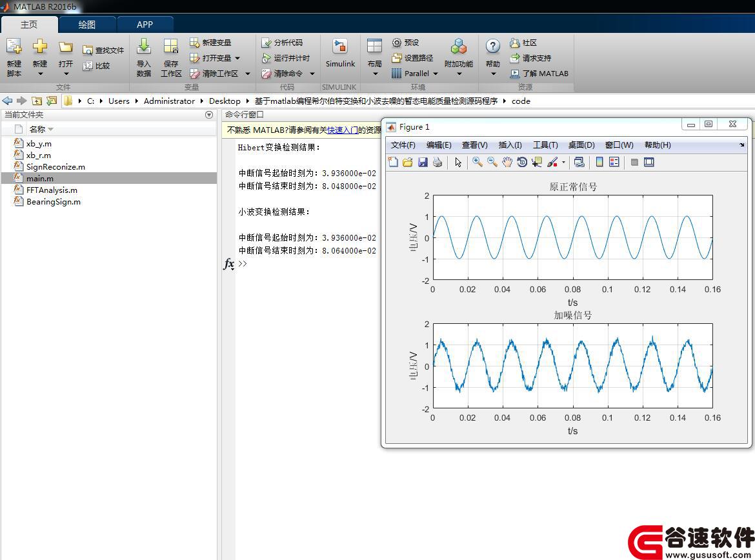The image size is (755, 560).
Task: Expand the New (新建) dropdown arrow
Action: (x=40, y=74)
